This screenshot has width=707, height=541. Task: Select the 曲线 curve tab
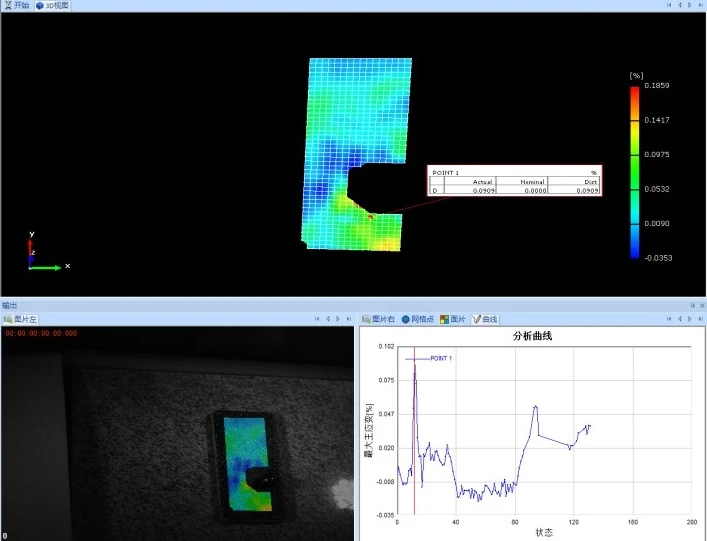(x=485, y=319)
